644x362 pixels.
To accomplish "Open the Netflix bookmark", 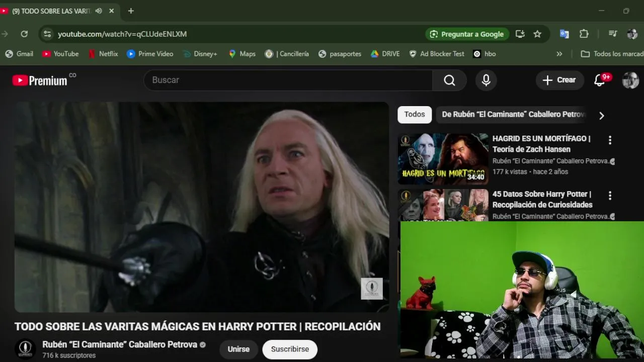I will coord(103,54).
